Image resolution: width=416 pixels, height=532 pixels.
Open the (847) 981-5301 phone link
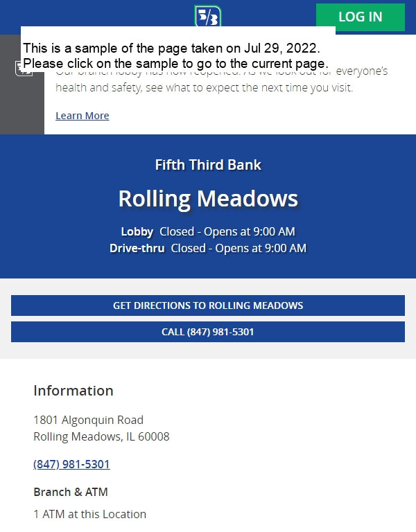click(71, 464)
